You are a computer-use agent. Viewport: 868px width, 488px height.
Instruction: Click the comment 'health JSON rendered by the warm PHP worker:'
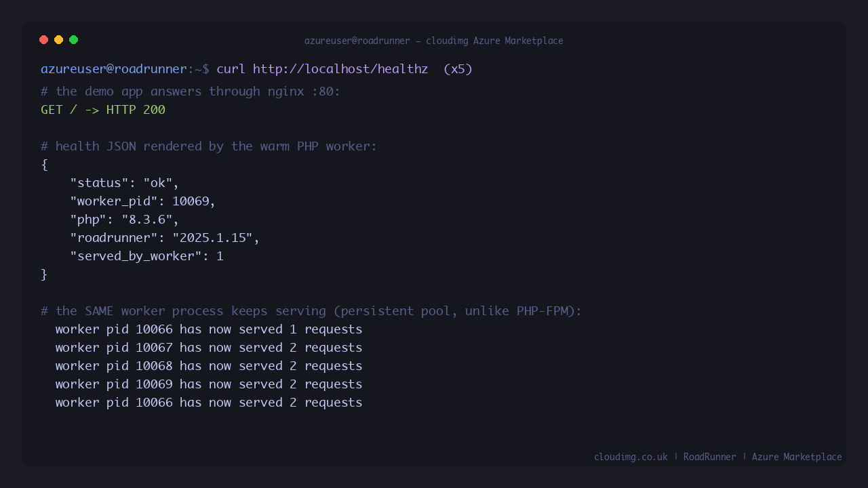point(209,146)
